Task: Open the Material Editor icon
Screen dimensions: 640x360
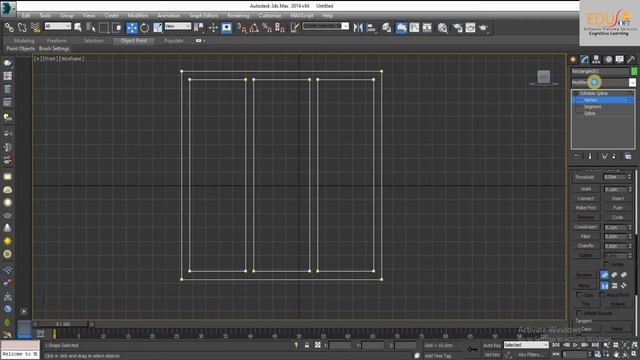Action: [443, 28]
